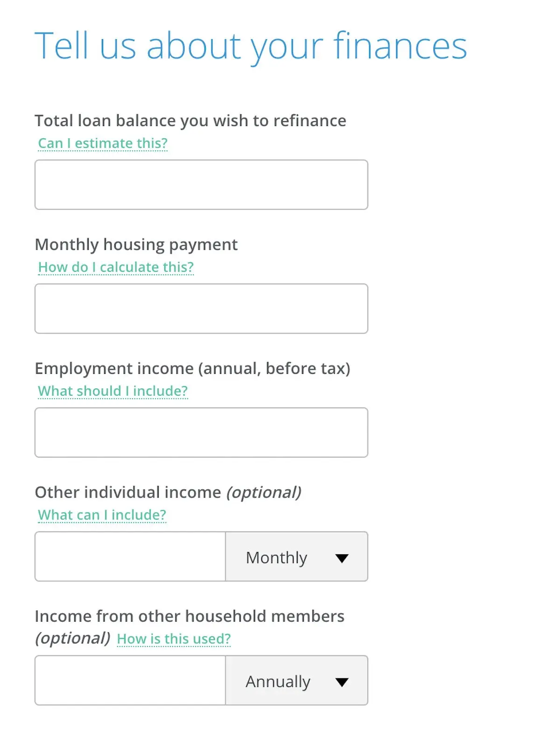Select the employment income input box
560x748 pixels.
point(201,433)
